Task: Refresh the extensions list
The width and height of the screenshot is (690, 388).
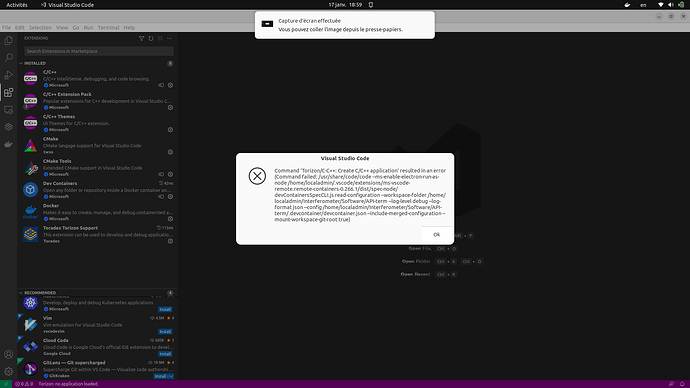Action: click(151, 39)
